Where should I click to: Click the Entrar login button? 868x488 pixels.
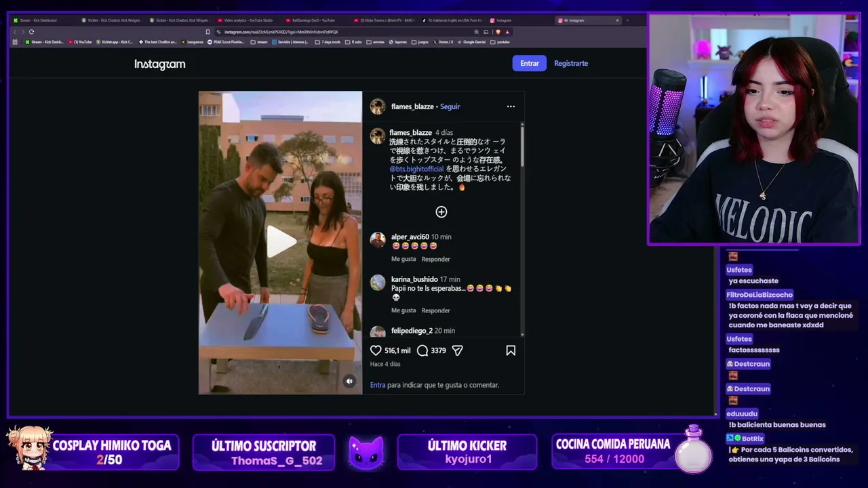click(530, 64)
